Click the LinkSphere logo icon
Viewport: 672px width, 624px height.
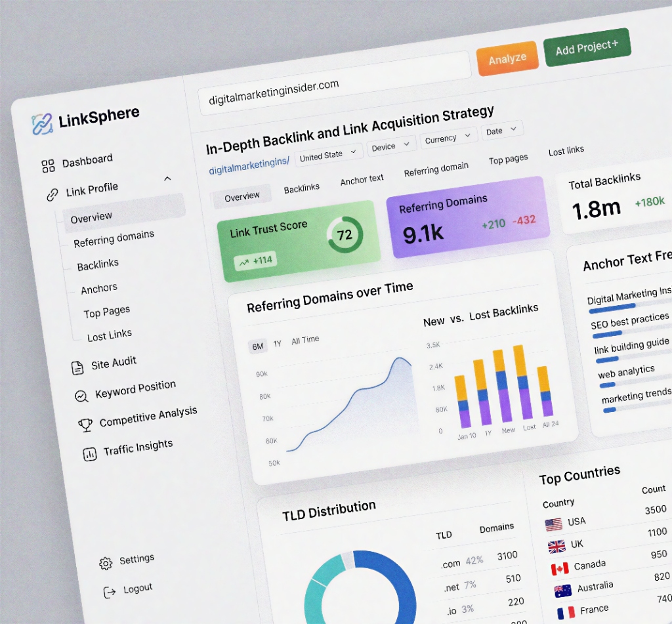(x=42, y=124)
